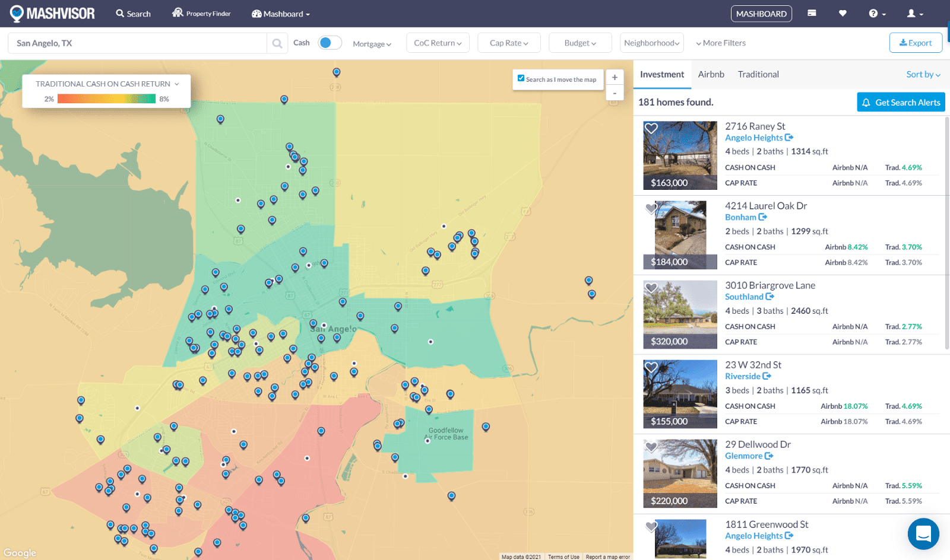The width and height of the screenshot is (950, 560).
Task: Click the Get Search Alerts button
Action: point(900,102)
